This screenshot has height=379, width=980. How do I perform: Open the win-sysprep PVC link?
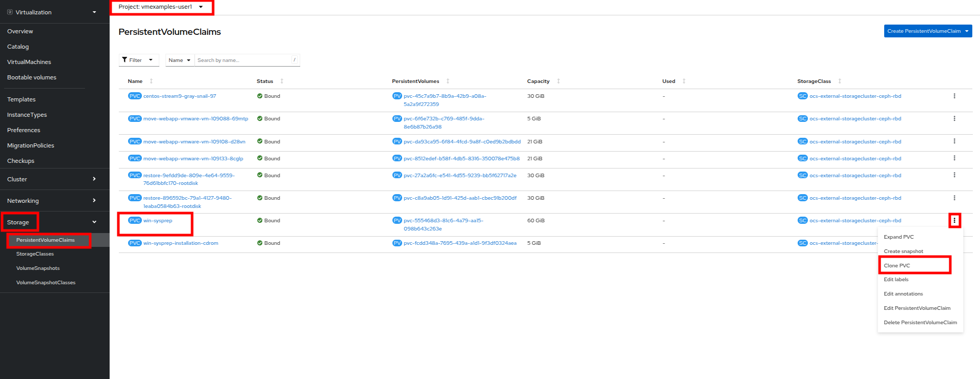158,221
